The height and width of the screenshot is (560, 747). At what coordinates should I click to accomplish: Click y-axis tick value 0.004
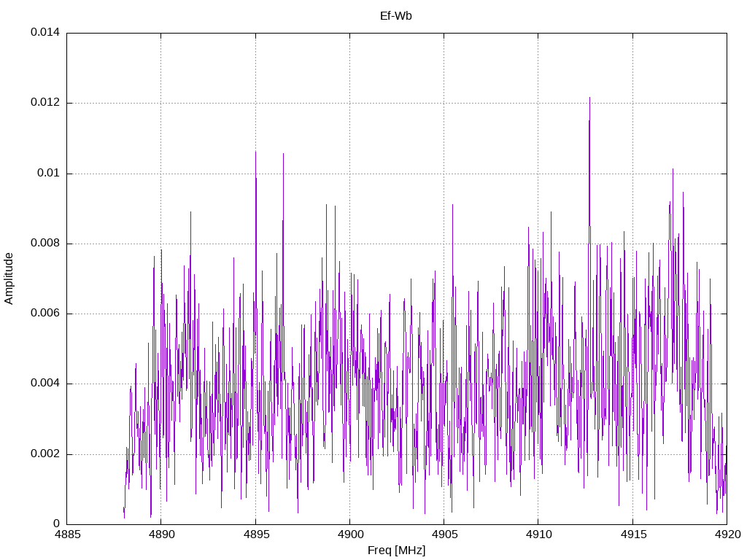tap(45, 384)
